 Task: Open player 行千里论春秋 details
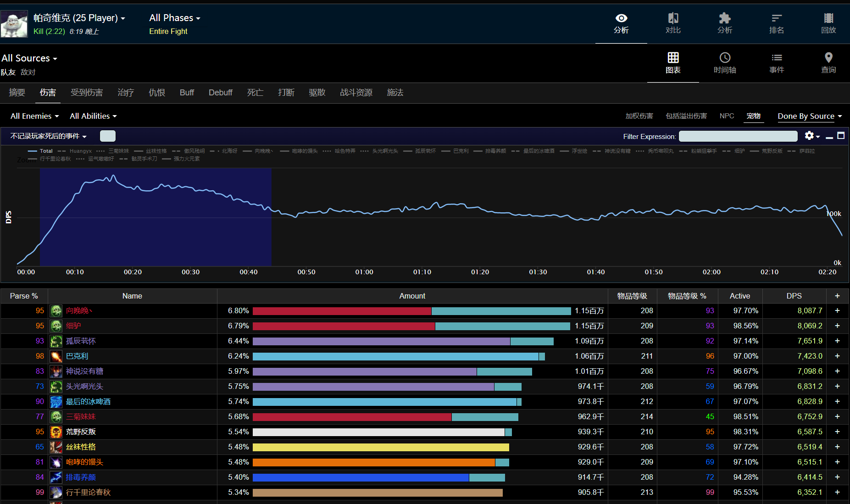[88, 493]
